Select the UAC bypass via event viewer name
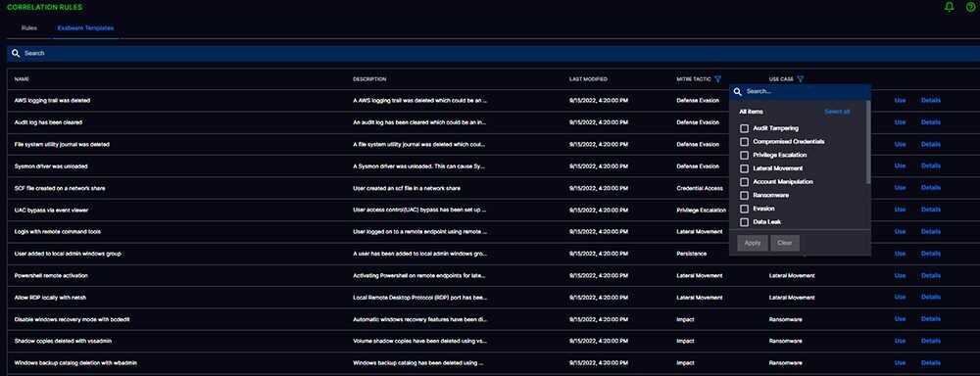The width and height of the screenshot is (980, 376). pyautogui.click(x=51, y=210)
